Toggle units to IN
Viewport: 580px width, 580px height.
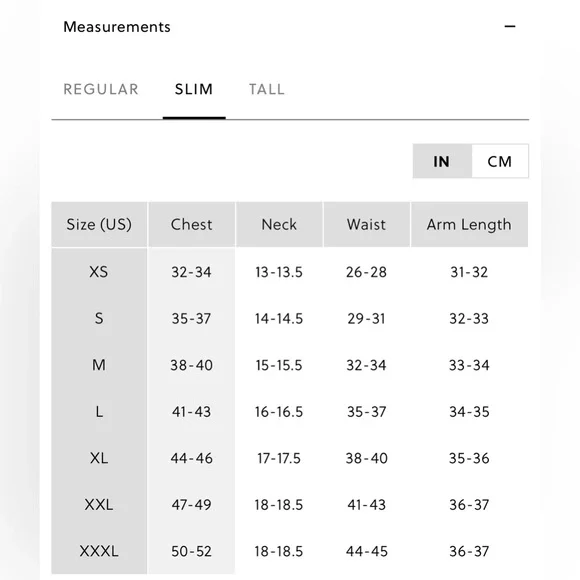tap(442, 161)
